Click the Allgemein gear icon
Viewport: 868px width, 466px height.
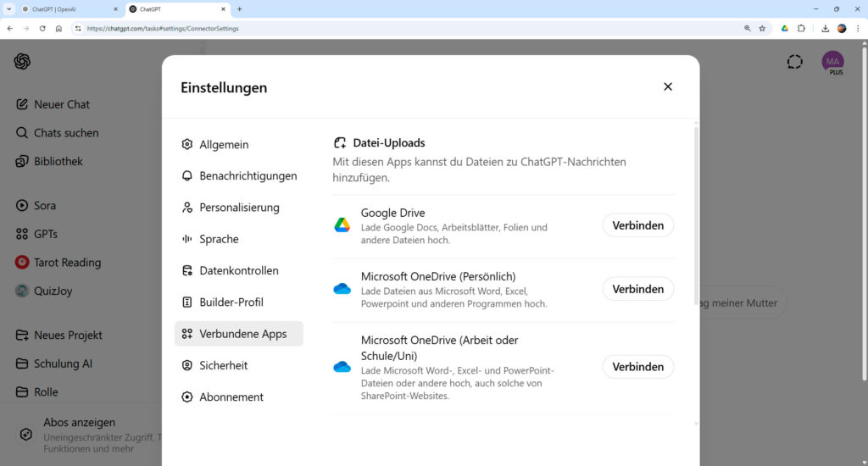click(x=187, y=144)
